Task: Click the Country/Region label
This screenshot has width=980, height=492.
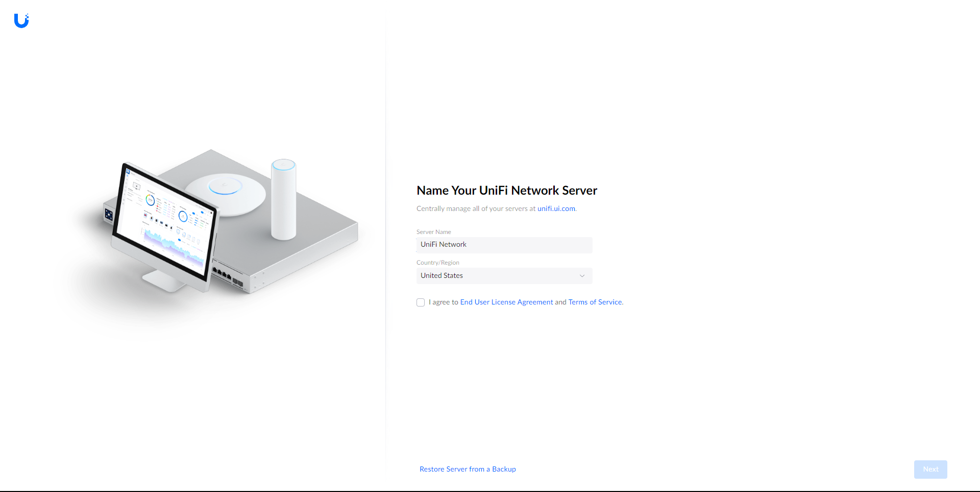Action: pyautogui.click(x=438, y=263)
